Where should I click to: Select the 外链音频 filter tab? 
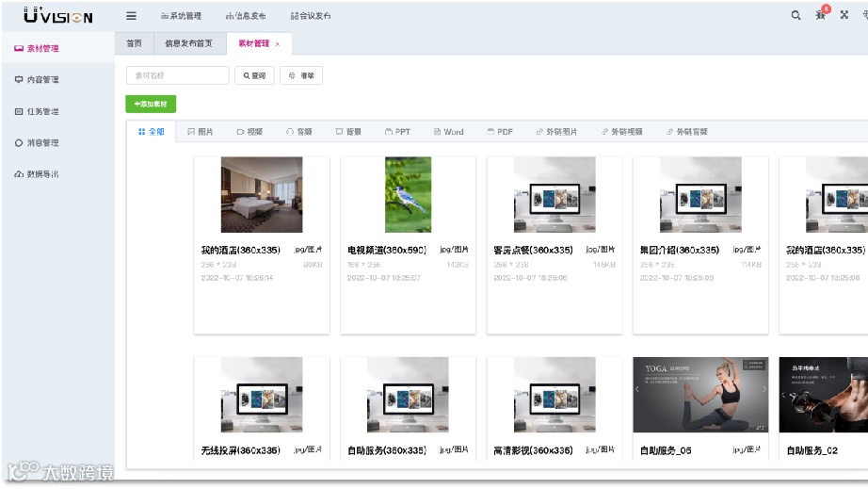687,132
